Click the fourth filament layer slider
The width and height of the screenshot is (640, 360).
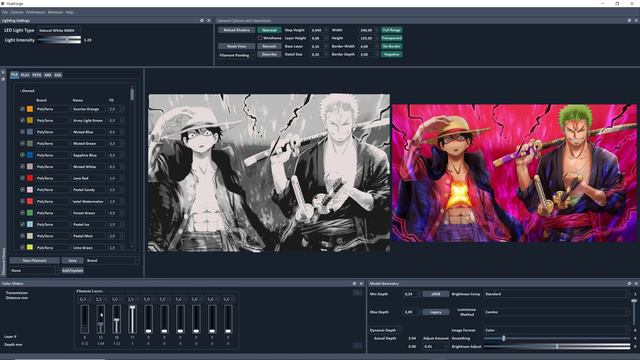(132, 319)
